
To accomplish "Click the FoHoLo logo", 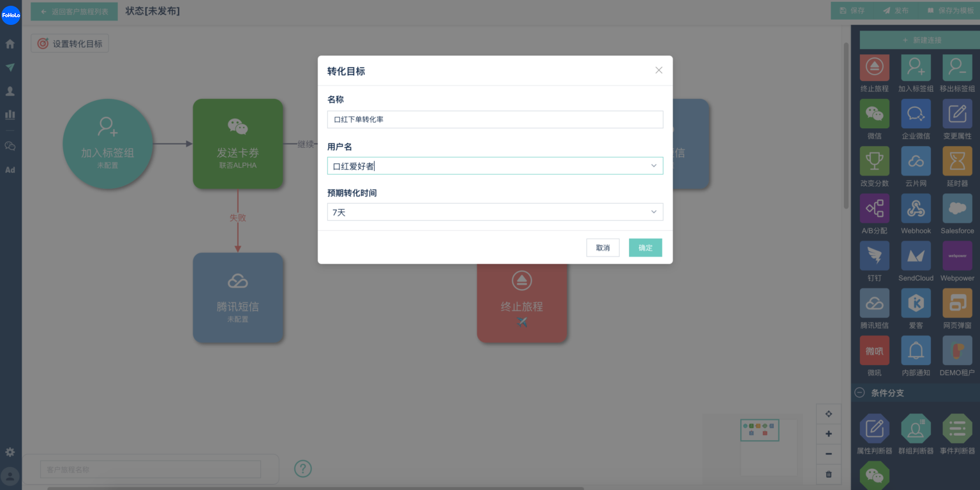I will 11,15.
